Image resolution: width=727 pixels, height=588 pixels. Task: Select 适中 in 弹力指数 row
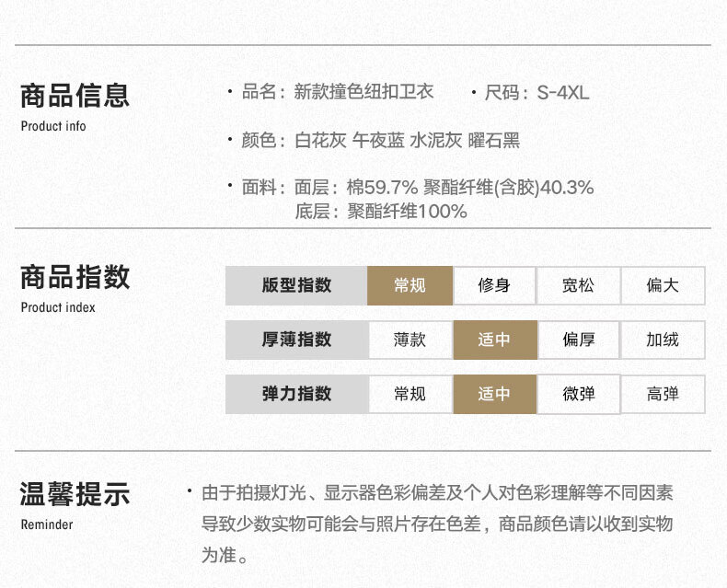pyautogui.click(x=494, y=394)
